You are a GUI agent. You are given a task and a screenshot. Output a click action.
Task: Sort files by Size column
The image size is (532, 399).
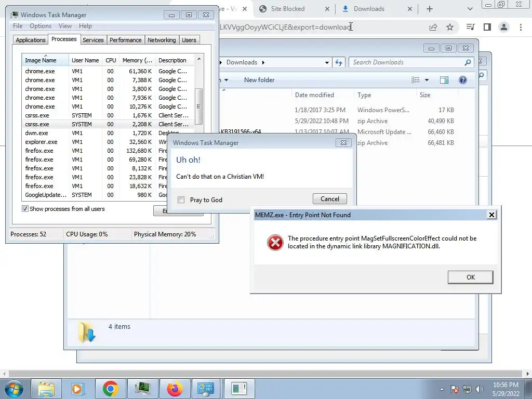click(x=437, y=95)
